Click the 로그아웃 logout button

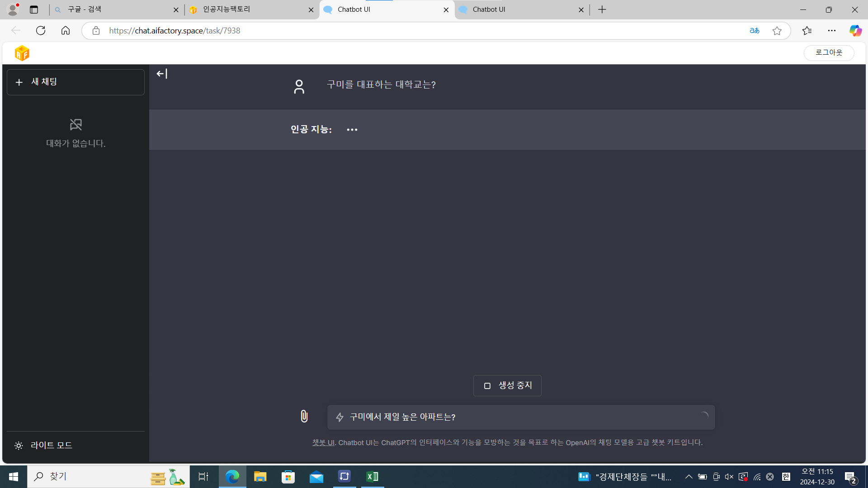(x=829, y=53)
